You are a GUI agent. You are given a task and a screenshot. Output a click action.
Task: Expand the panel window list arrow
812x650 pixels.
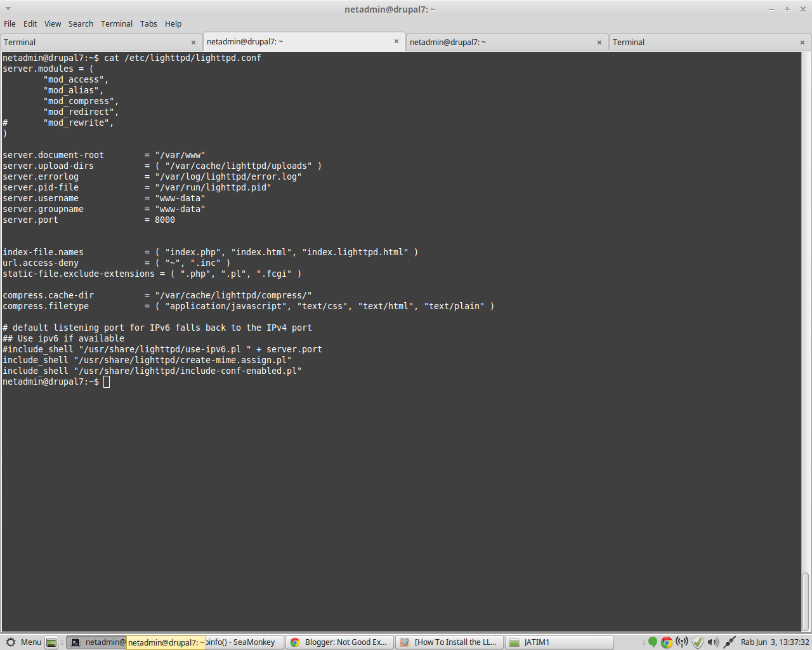pos(644,642)
